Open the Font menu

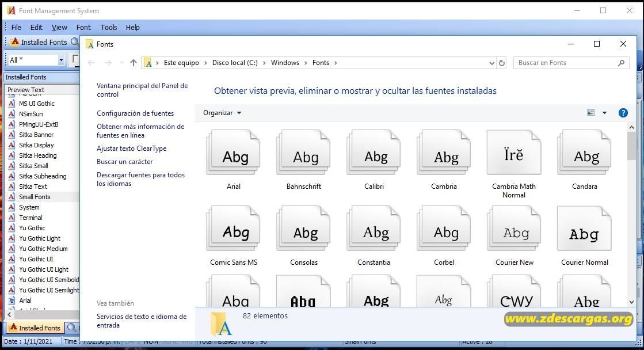(x=83, y=27)
